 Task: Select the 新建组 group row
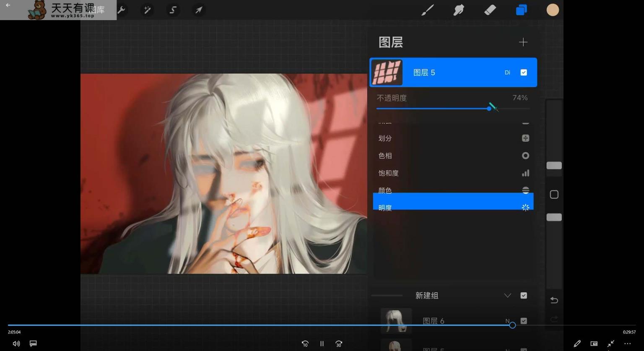tap(453, 296)
